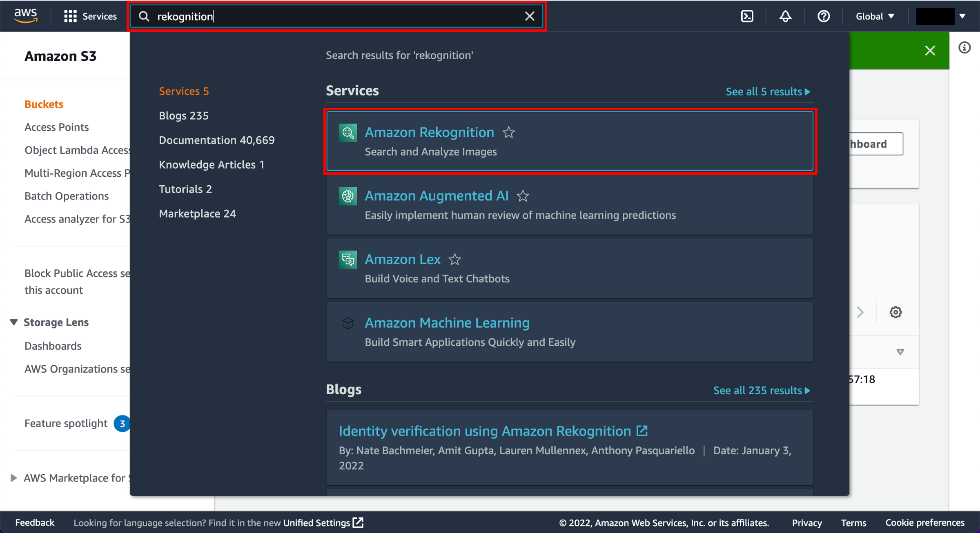Click the search bar clear X icon
The width and height of the screenshot is (980, 533).
point(530,16)
